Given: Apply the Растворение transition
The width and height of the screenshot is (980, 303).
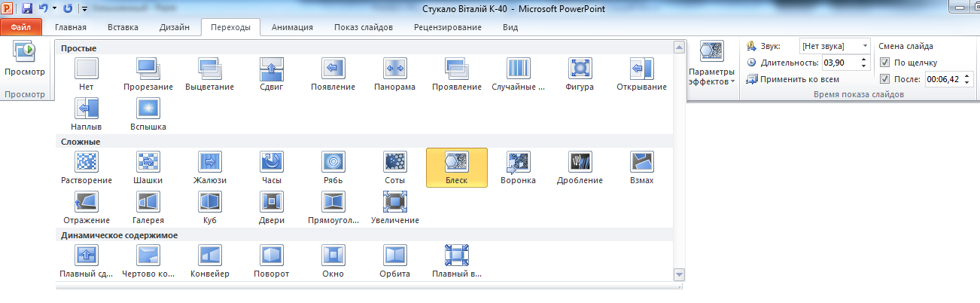Looking at the screenshot, I should tap(87, 167).
